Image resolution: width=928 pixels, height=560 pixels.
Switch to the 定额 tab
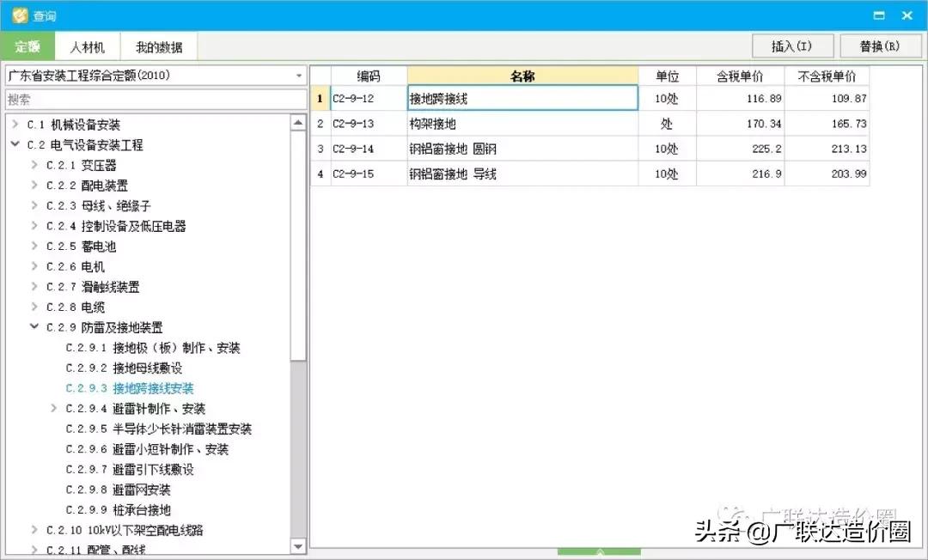[27, 46]
